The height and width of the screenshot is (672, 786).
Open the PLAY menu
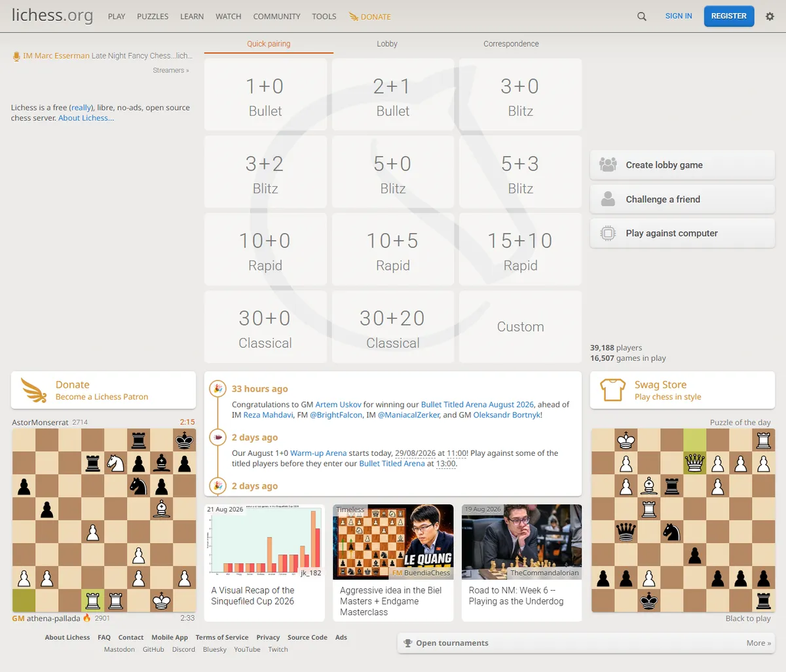point(117,16)
